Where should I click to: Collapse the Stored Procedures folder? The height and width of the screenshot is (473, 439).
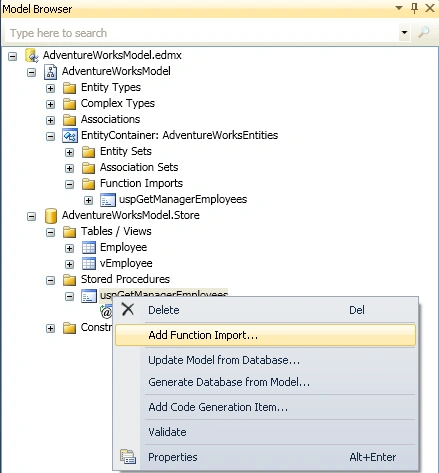[50, 280]
